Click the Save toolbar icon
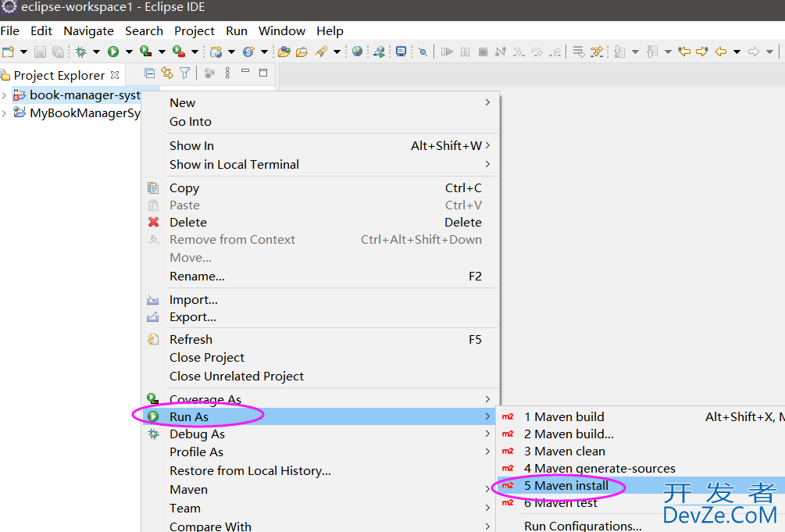785x532 pixels. pyautogui.click(x=40, y=52)
